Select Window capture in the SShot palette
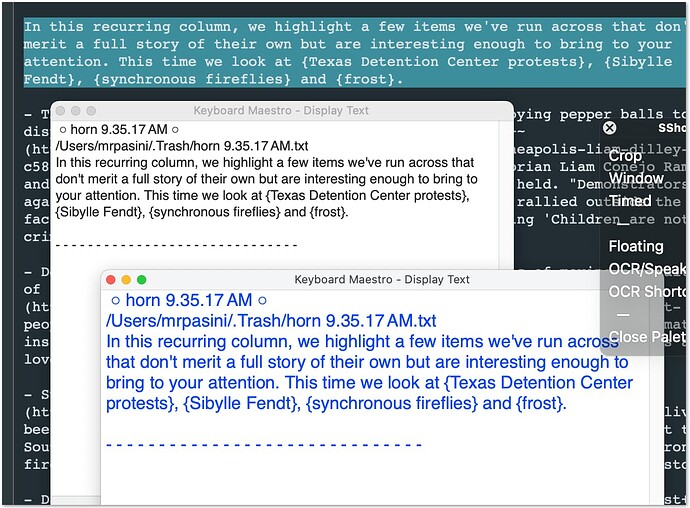690x508 pixels. tap(636, 178)
